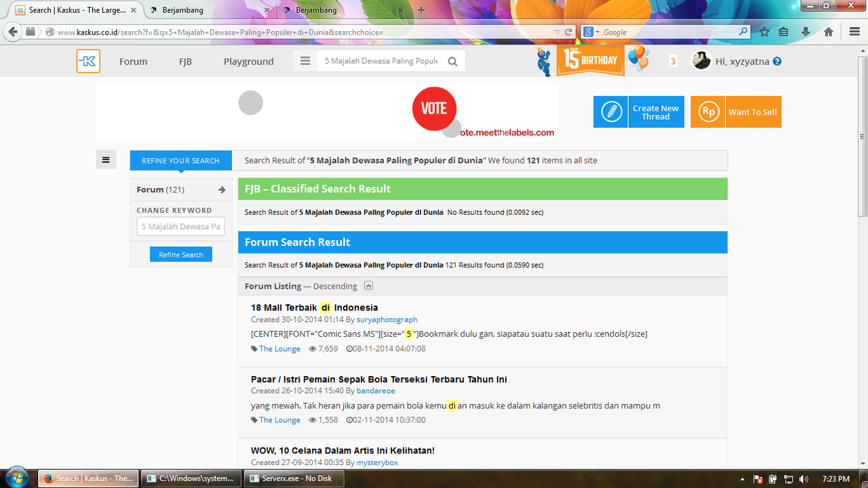The image size is (868, 488).
Task: Click the Hi, xyzyatna username
Action: point(743,61)
